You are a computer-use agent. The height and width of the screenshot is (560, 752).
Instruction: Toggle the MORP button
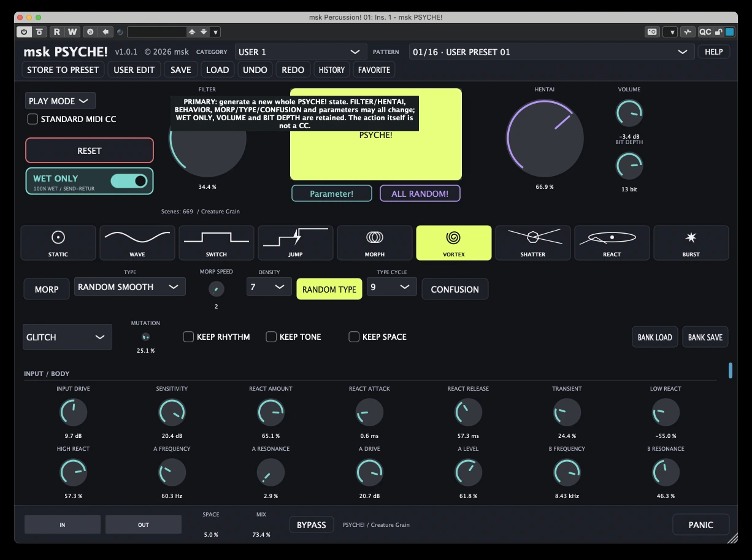pyautogui.click(x=47, y=290)
